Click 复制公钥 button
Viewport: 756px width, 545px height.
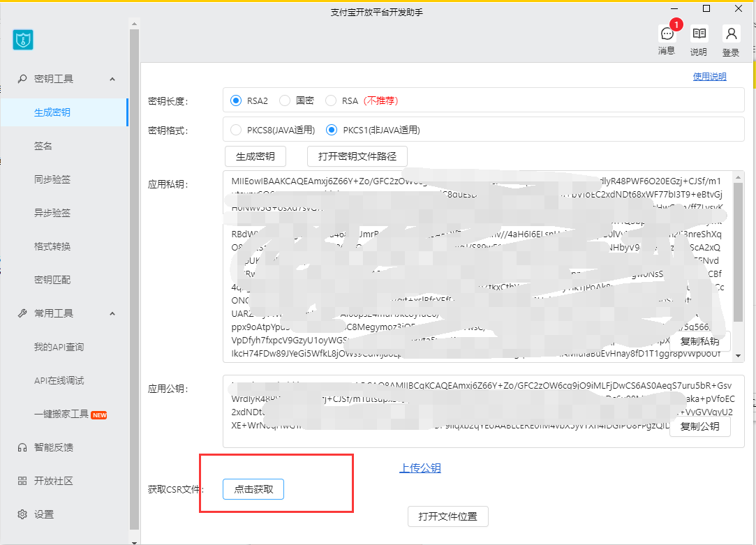pyautogui.click(x=699, y=426)
